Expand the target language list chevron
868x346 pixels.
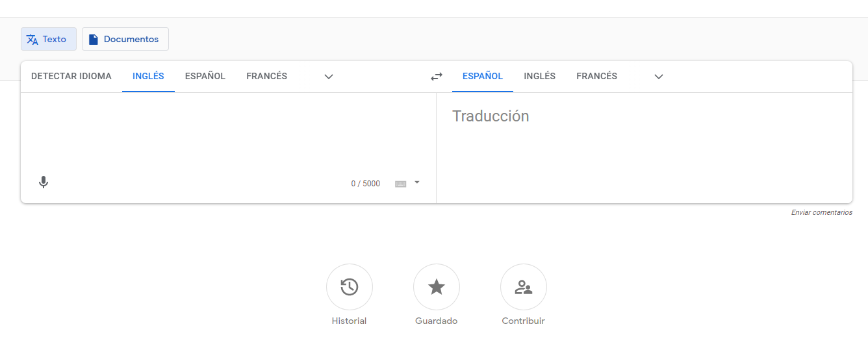point(659,77)
